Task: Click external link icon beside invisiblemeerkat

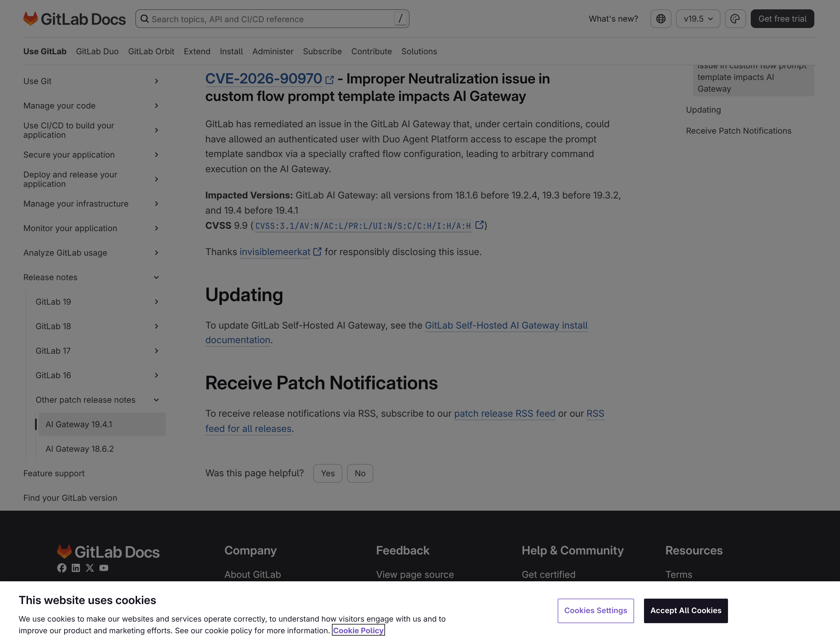Action: click(x=317, y=252)
